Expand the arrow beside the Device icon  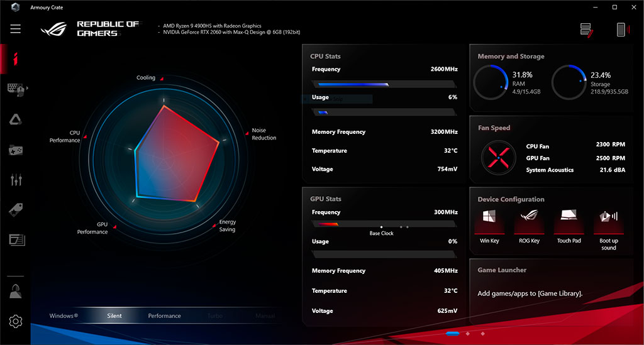point(27,88)
